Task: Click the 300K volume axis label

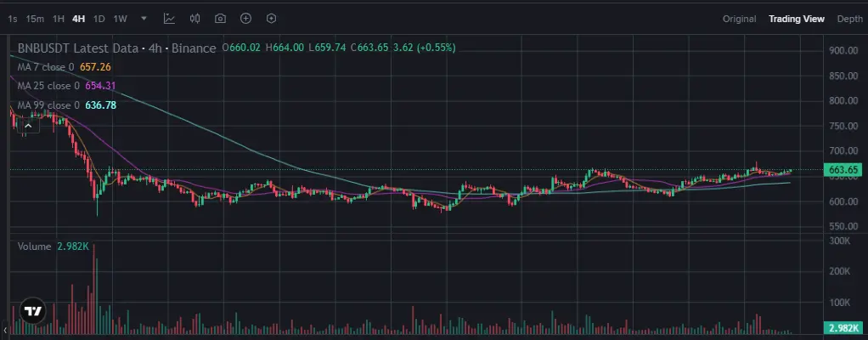Action: 839,241
